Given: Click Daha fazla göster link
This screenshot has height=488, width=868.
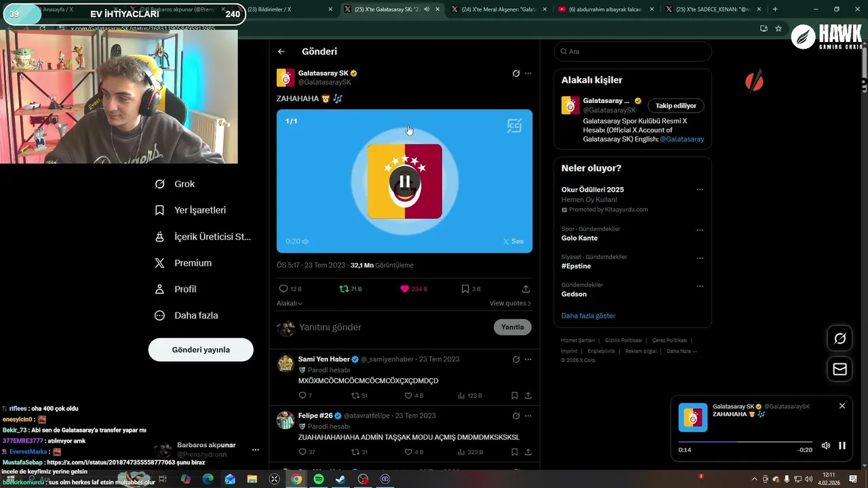Looking at the screenshot, I should 589,316.
